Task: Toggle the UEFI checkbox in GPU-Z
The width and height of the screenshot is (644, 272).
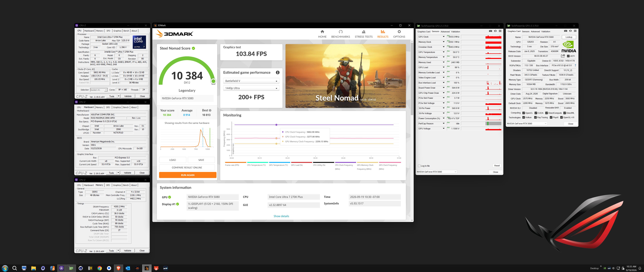Action: 568,56
